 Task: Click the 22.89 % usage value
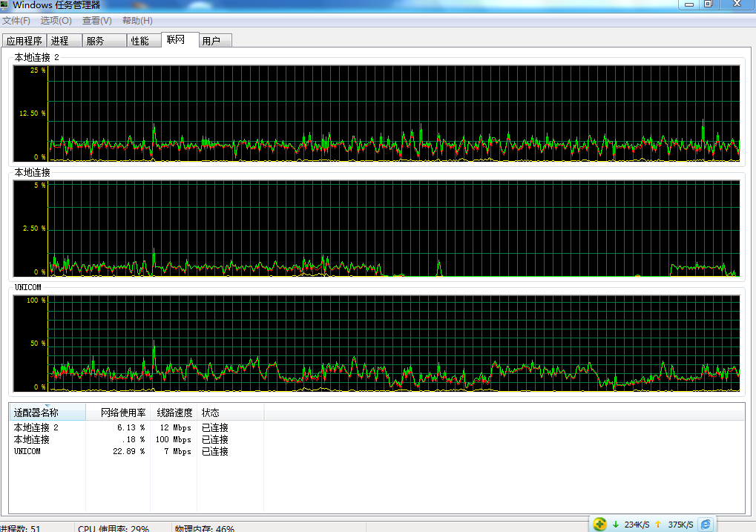pos(129,451)
